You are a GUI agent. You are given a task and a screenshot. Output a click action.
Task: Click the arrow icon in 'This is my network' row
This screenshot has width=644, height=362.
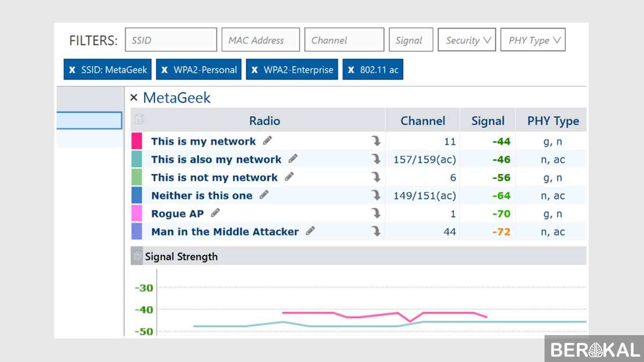376,141
